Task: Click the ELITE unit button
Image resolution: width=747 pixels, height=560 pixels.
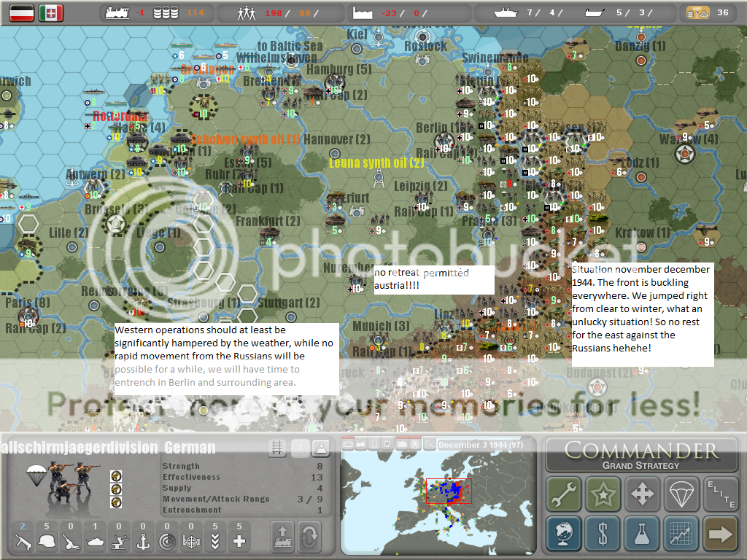Action: (719, 494)
